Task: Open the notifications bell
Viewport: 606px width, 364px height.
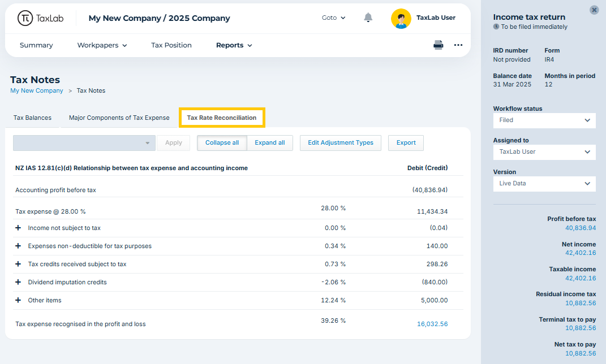Action: [368, 18]
